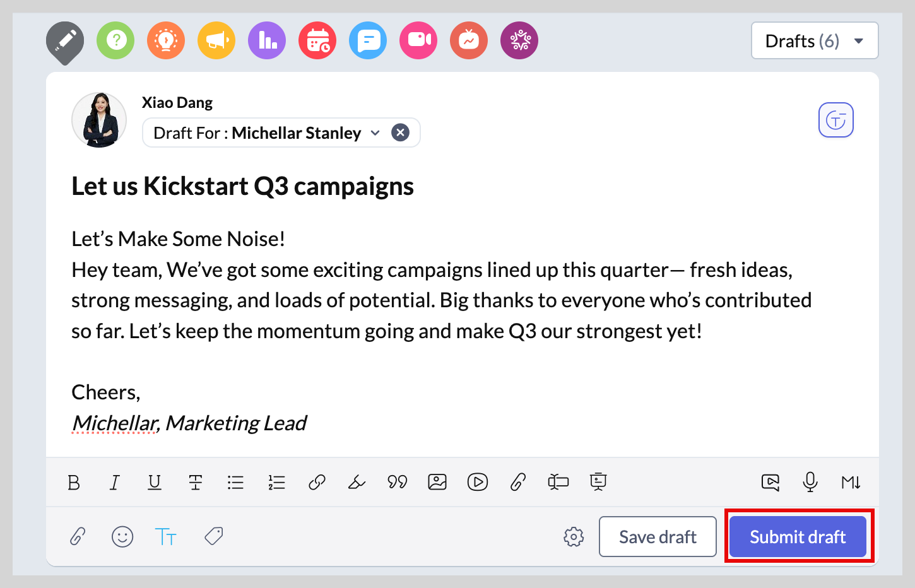915x588 pixels.
Task: Insert an image into the post
Action: coord(437,483)
